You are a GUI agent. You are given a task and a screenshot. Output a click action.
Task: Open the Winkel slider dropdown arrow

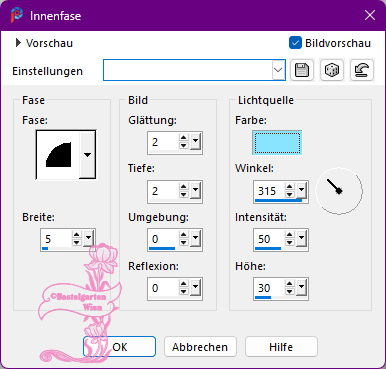[301, 190]
